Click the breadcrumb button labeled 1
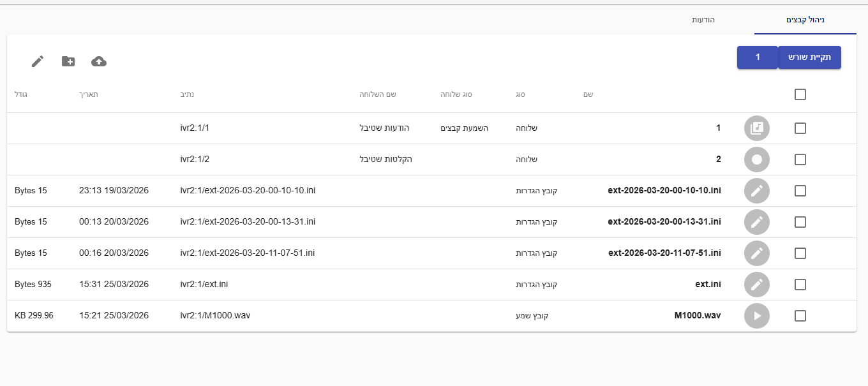This screenshot has height=386, width=868. coord(758,57)
